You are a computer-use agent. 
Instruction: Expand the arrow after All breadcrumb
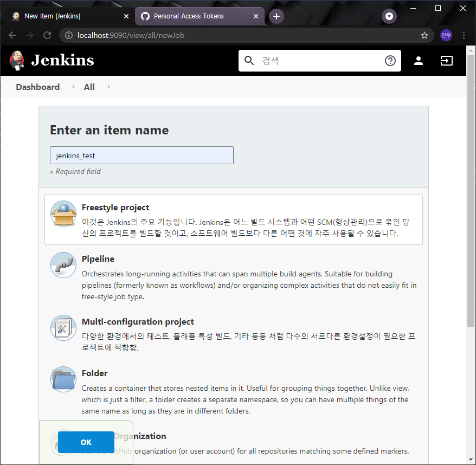[x=108, y=87]
